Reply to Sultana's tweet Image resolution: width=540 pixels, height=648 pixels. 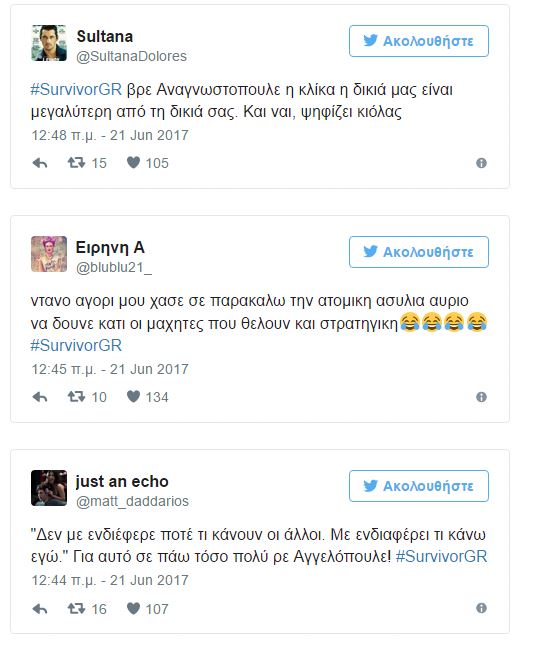[40, 163]
